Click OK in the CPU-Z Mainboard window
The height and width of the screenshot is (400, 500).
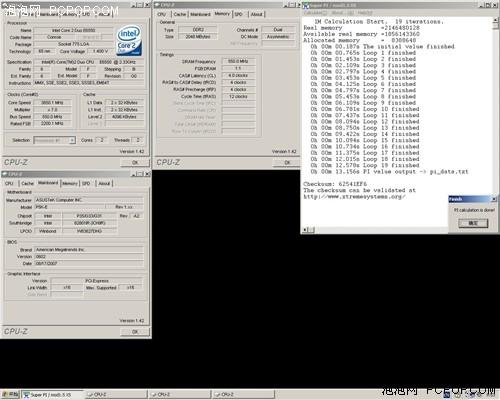click(x=135, y=331)
